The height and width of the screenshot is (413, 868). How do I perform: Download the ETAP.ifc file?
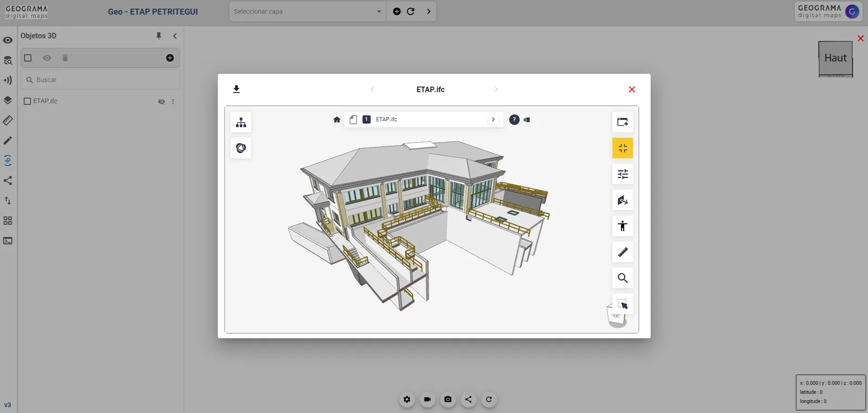coord(237,90)
